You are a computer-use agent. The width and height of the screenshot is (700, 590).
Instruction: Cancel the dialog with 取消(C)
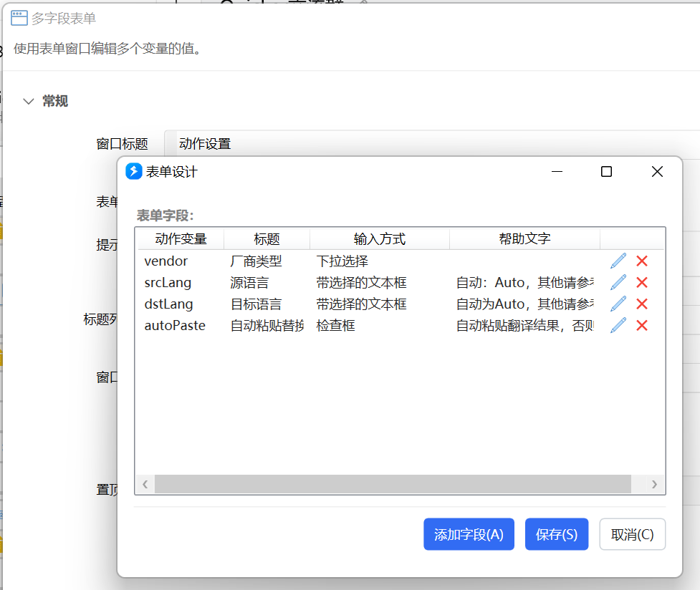(x=632, y=534)
